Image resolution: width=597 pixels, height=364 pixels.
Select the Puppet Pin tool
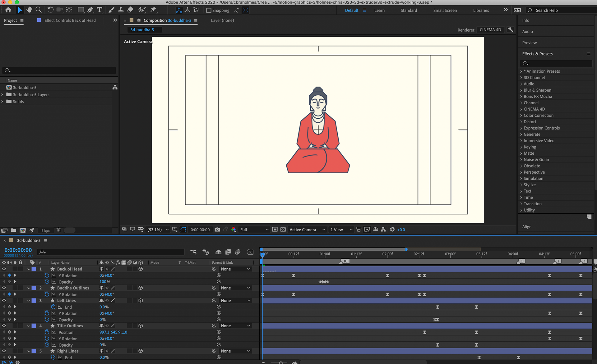tap(153, 10)
